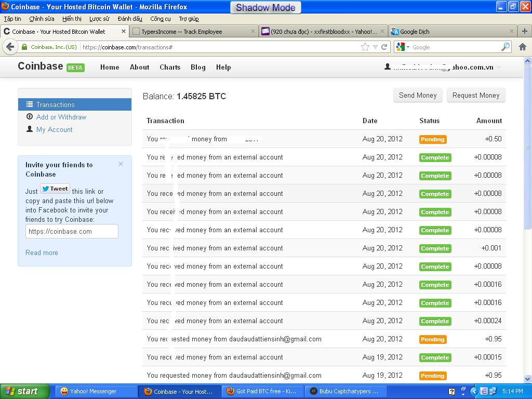
Task: Click the reload page icon
Action: coord(384,47)
